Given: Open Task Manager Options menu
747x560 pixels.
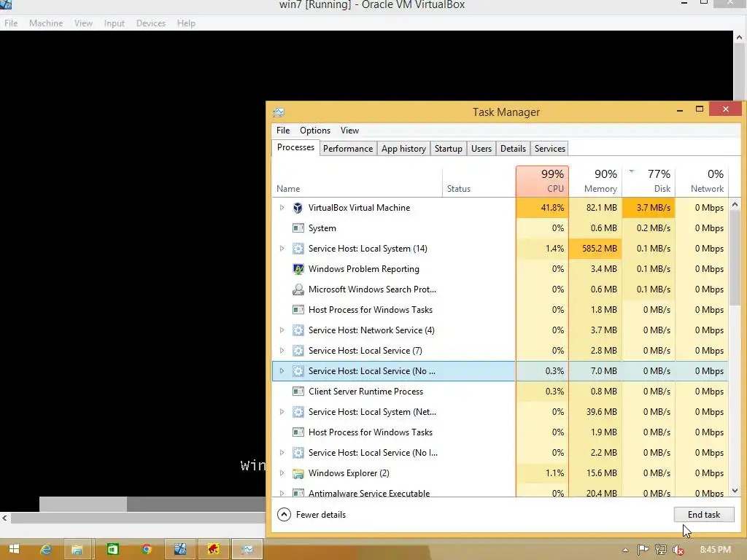Looking at the screenshot, I should 315,131.
